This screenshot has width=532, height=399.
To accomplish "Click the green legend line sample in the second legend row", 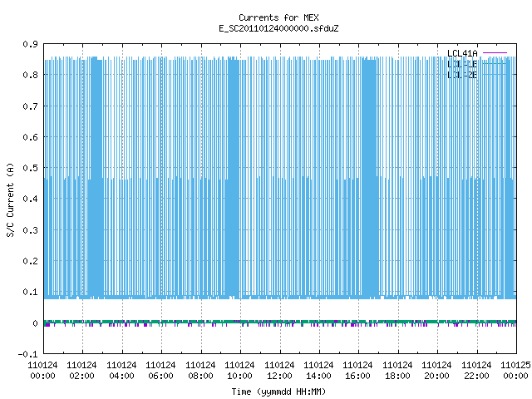I will coord(495,63).
